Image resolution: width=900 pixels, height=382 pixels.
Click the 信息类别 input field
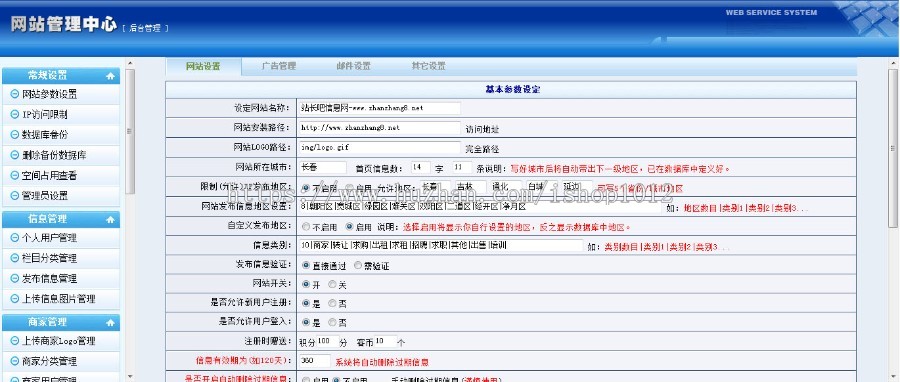pos(441,245)
